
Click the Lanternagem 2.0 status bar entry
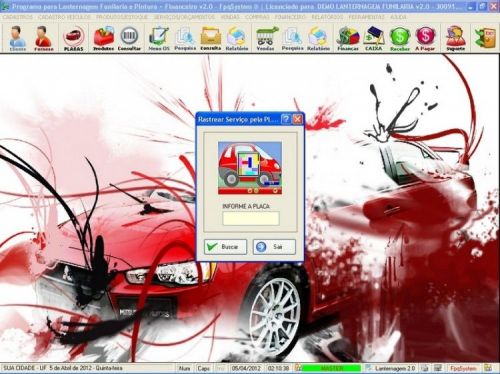[395, 368]
